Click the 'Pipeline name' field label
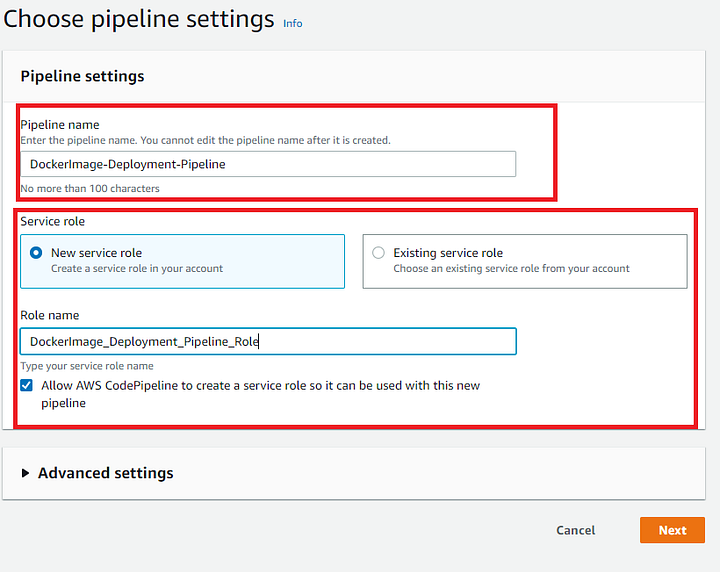720x572 pixels. pyautogui.click(x=60, y=125)
